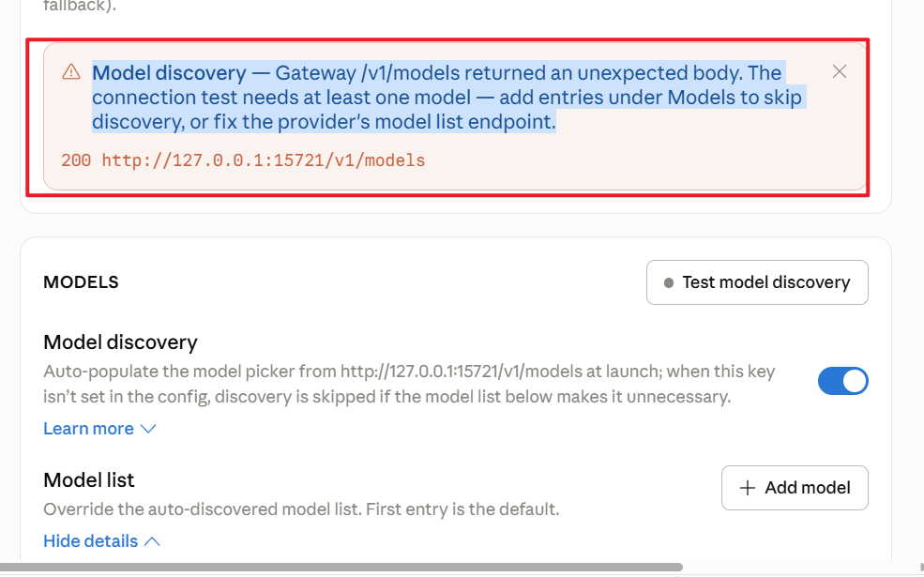The image size is (924, 577).
Task: Click the horizontal scrollbar thumb at the bottom
Action: 341,568
